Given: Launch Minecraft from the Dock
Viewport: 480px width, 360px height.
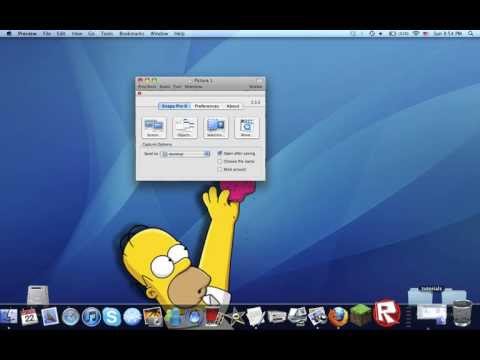Looking at the screenshot, I should (x=360, y=315).
